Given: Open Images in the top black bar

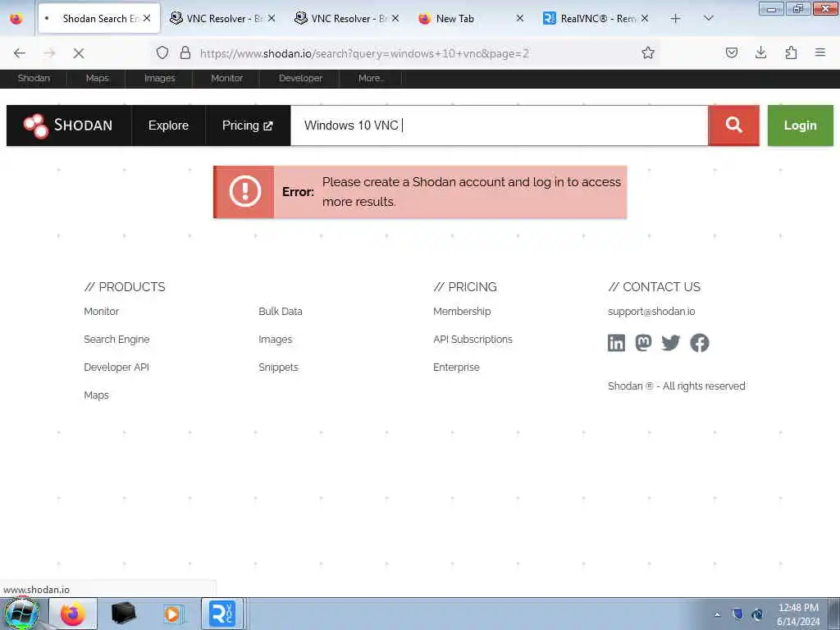Looking at the screenshot, I should coord(160,78).
